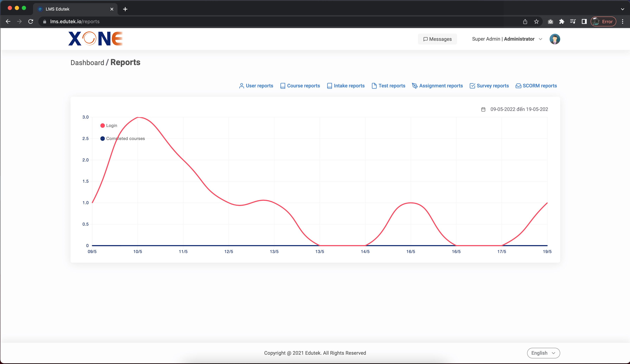Click the share page icon
Screen dimensions: 630x364
tap(525, 21)
